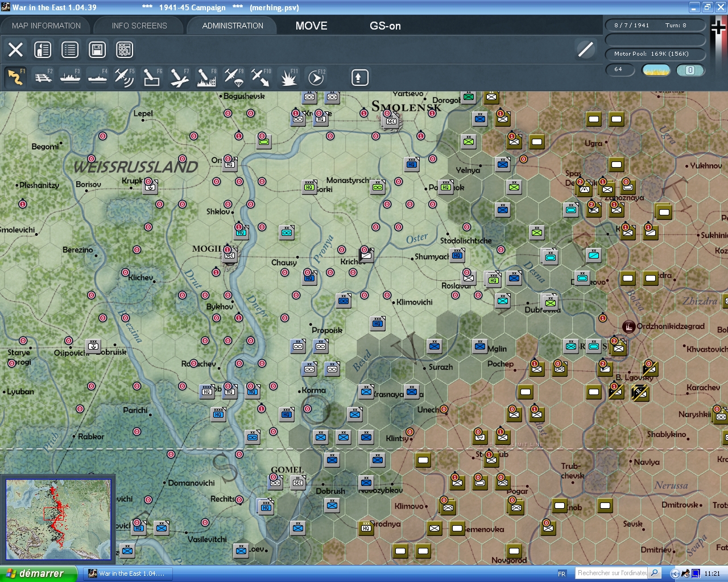The height and width of the screenshot is (582, 728).
Task: Click the FR language indicator in taskbar
Action: point(562,573)
